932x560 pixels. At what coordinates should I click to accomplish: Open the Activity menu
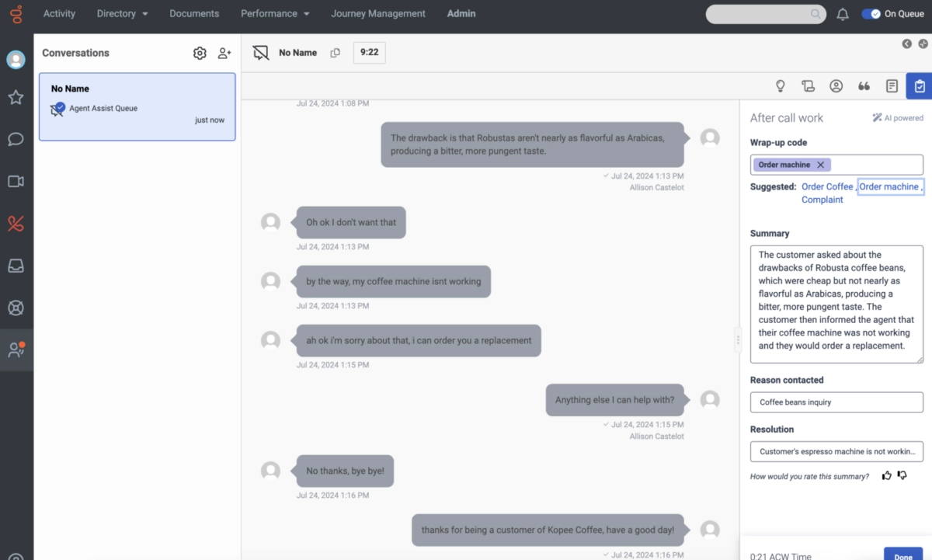pos(59,14)
